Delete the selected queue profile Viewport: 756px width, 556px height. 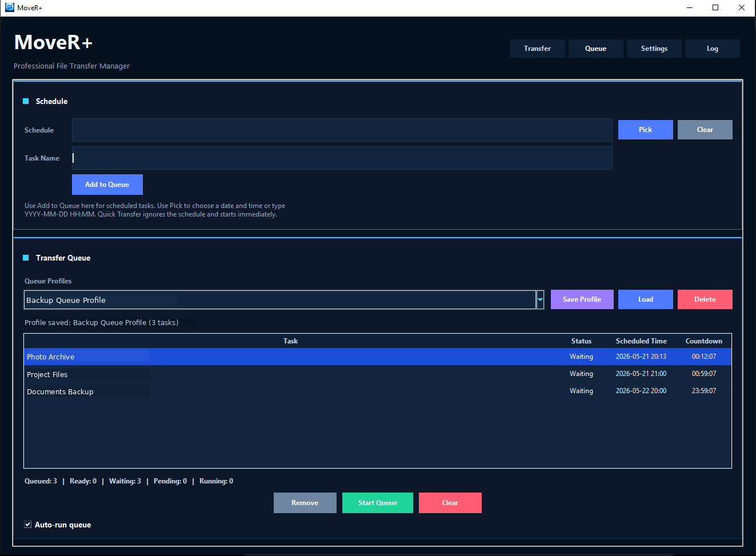pos(705,299)
